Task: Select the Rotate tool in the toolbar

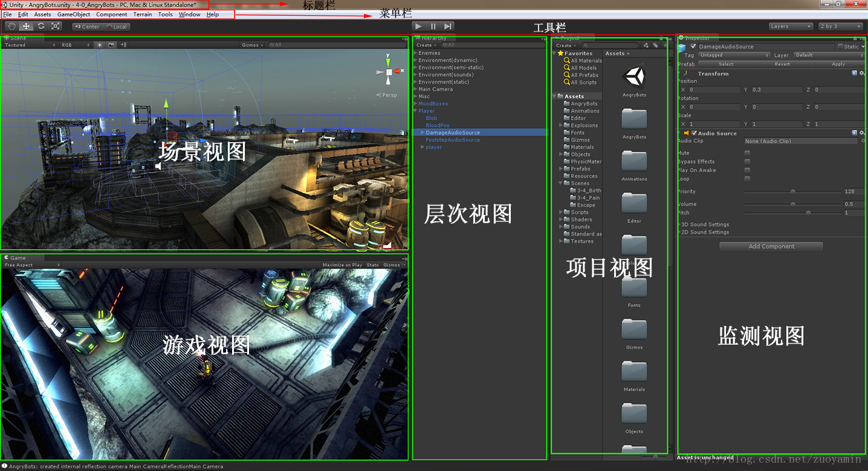Action: tap(41, 26)
